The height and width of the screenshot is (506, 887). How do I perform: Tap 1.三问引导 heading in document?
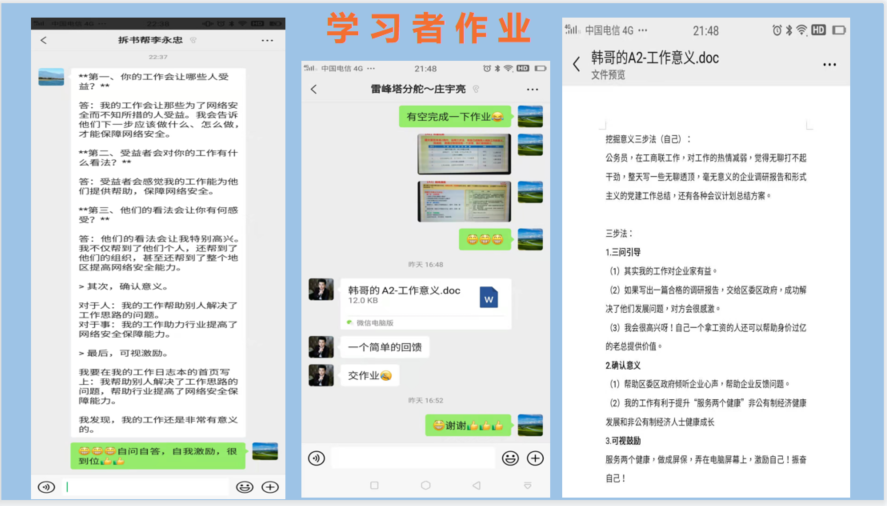(623, 252)
